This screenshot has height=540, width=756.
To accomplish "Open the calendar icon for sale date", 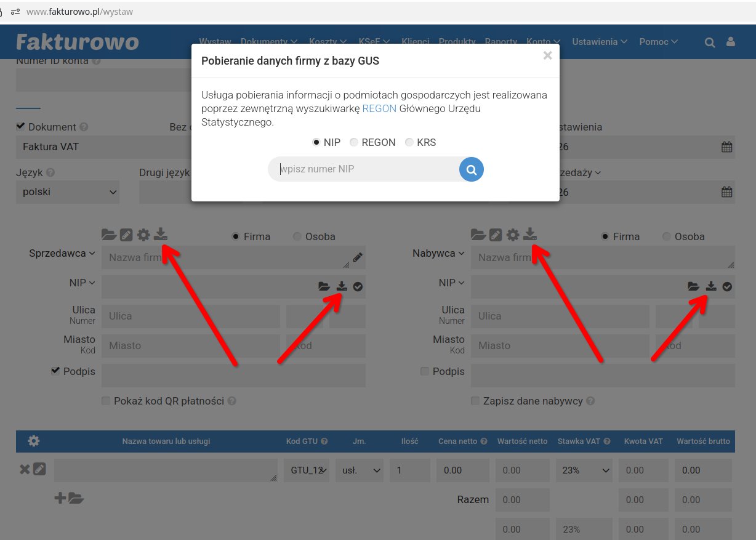I will coord(726,192).
